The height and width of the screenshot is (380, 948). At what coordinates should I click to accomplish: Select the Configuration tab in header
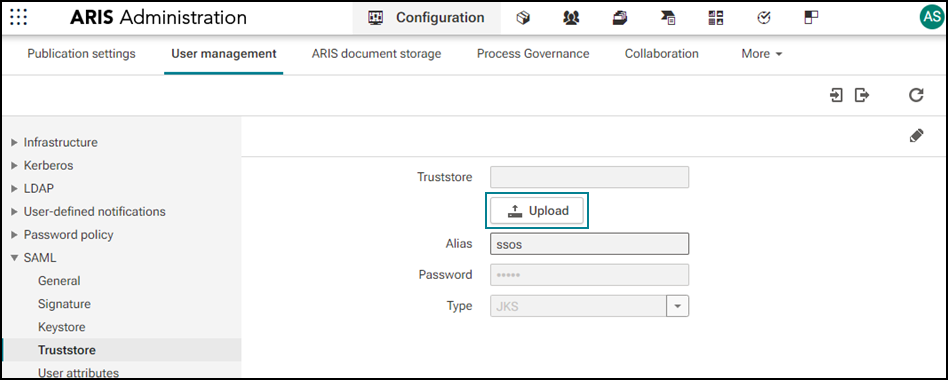(x=427, y=18)
